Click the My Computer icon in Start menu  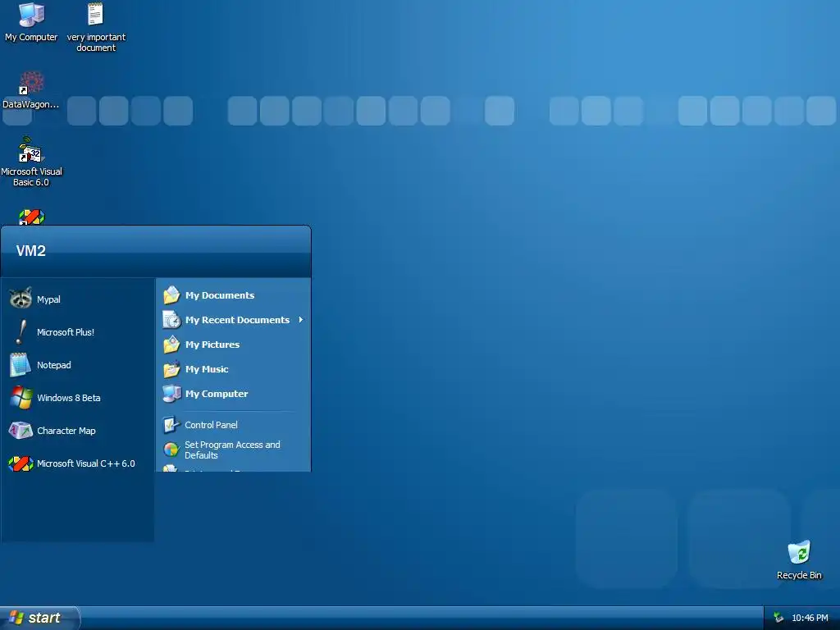(x=171, y=394)
